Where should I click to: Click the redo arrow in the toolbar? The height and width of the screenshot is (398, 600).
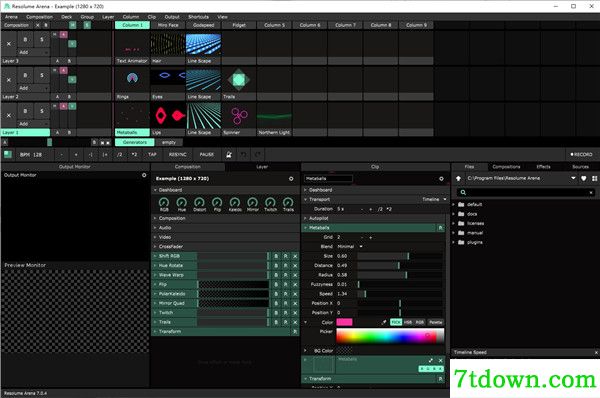coord(258,155)
